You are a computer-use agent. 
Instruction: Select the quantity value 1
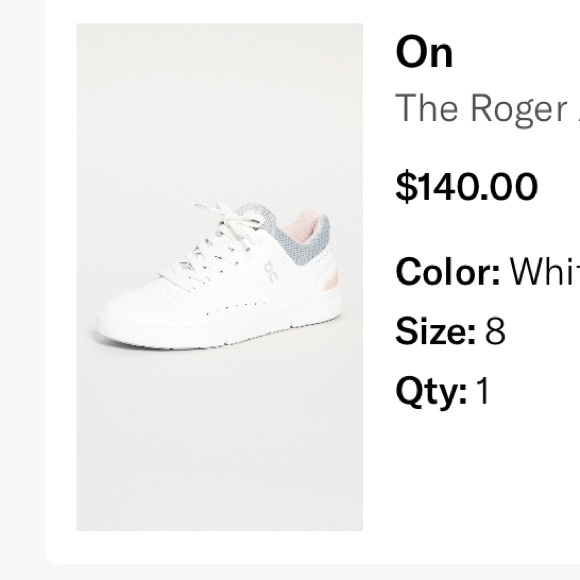point(484,390)
